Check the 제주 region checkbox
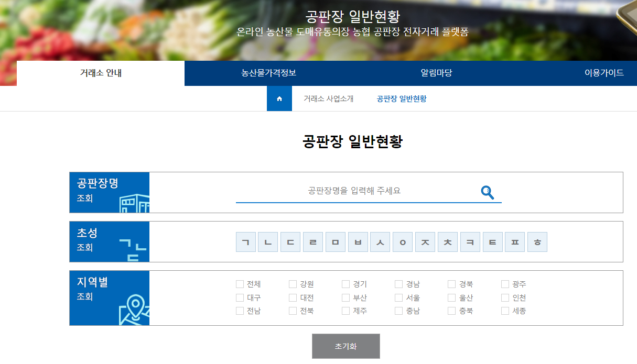637x364 pixels. point(344,311)
